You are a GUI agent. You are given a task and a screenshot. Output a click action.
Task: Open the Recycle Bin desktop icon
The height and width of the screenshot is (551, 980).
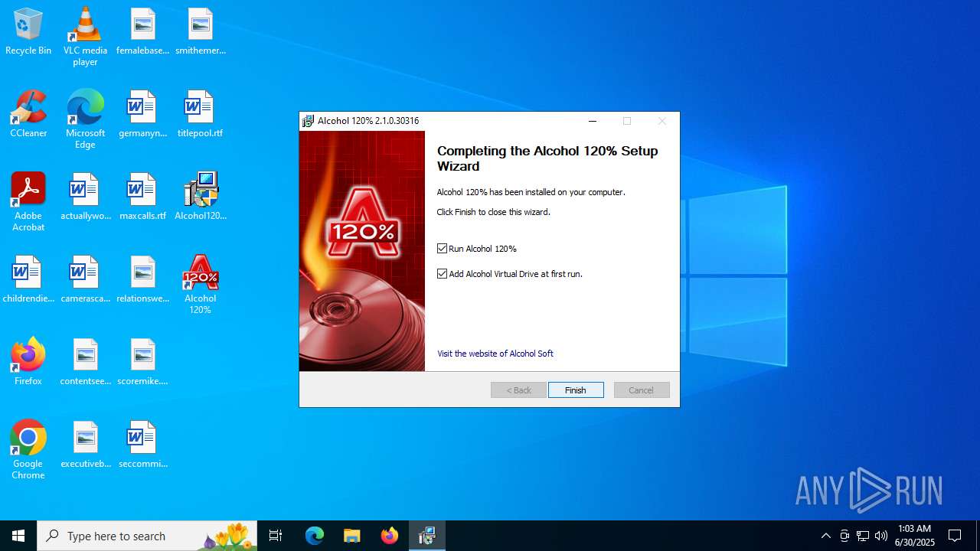click(28, 32)
